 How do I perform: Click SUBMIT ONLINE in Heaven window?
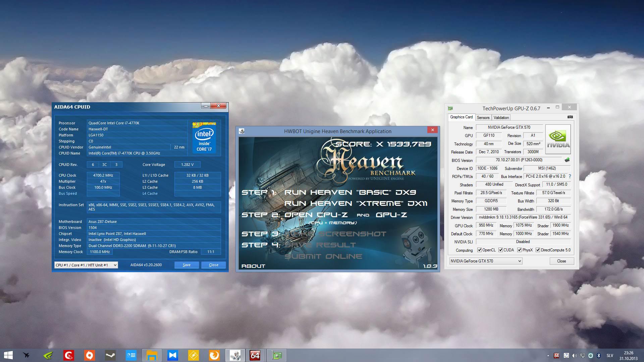point(323,256)
